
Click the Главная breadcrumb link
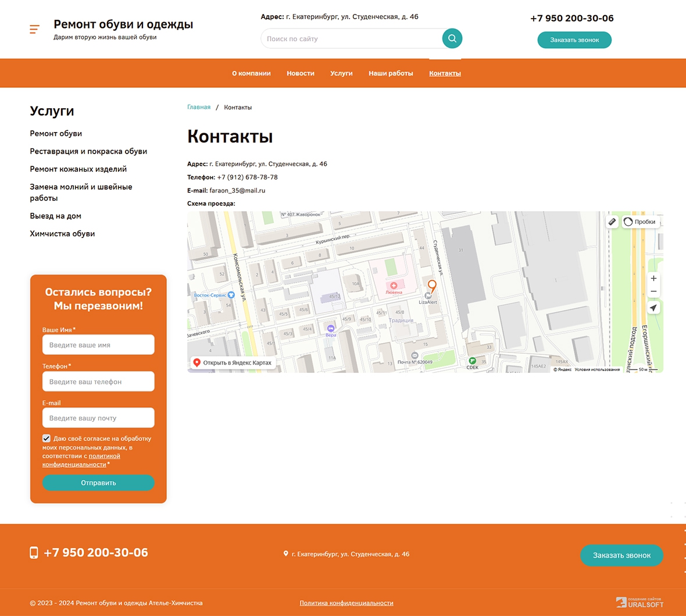[199, 107]
